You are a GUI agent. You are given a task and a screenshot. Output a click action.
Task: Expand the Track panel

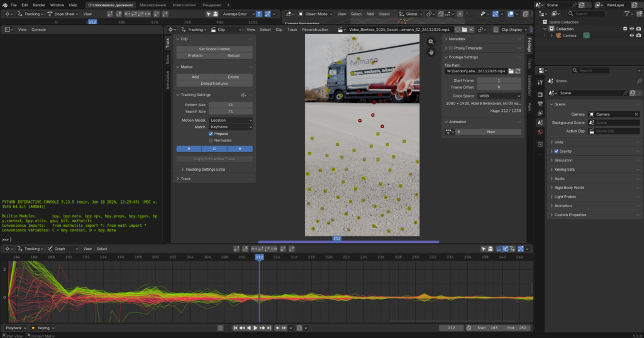tap(214, 178)
